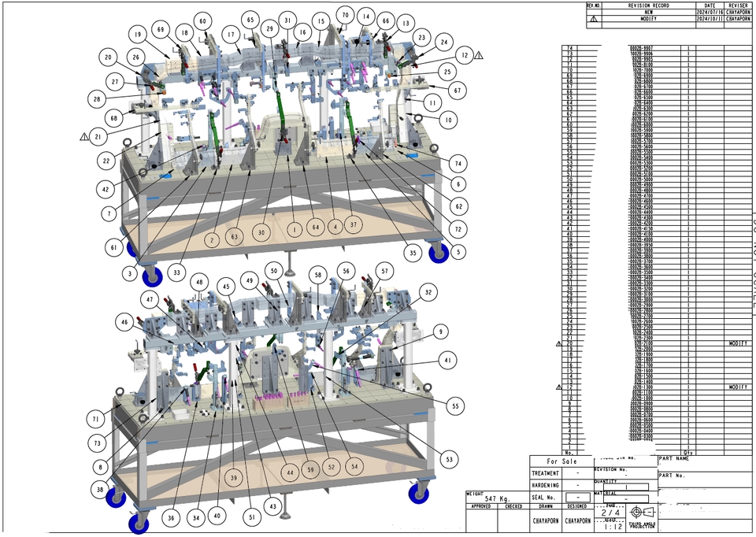Image resolution: width=756 pixels, height=537 pixels.
Task: Click the revision triangle next to balloon 21
Action: tap(85, 136)
